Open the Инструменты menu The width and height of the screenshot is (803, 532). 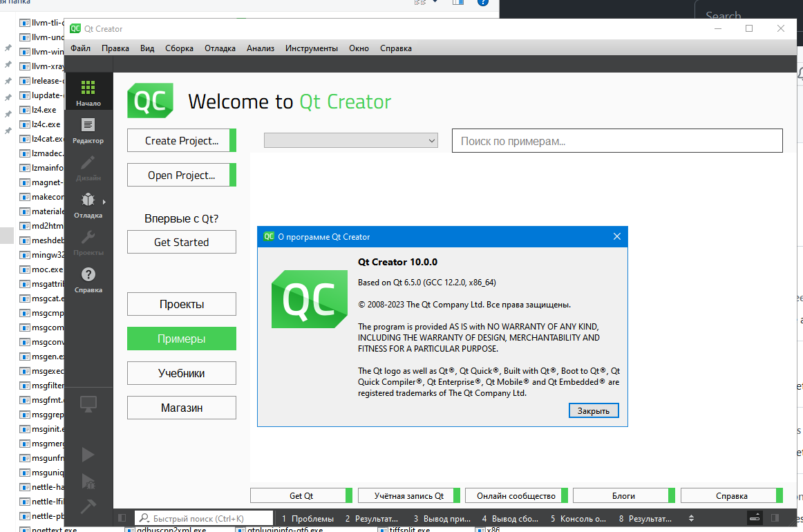point(312,48)
